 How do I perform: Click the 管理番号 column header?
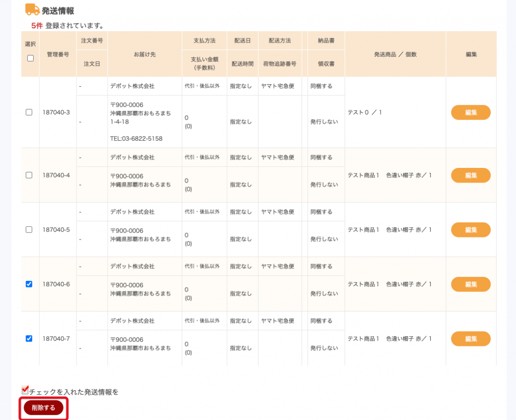(x=58, y=54)
